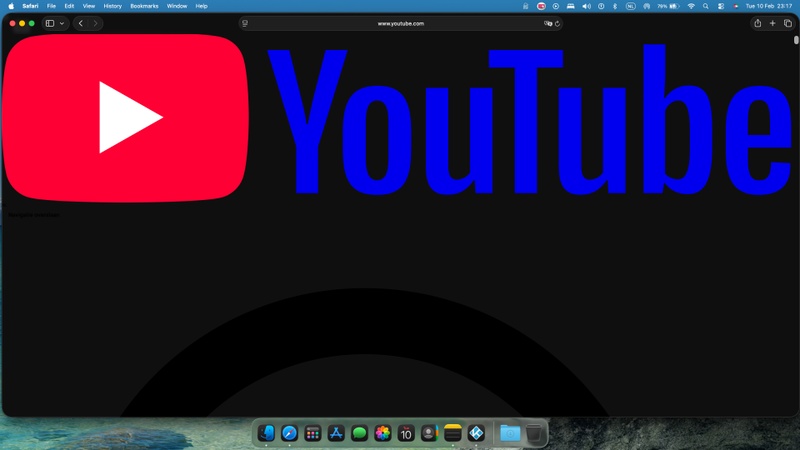
Task: Open the View menu
Action: point(89,6)
